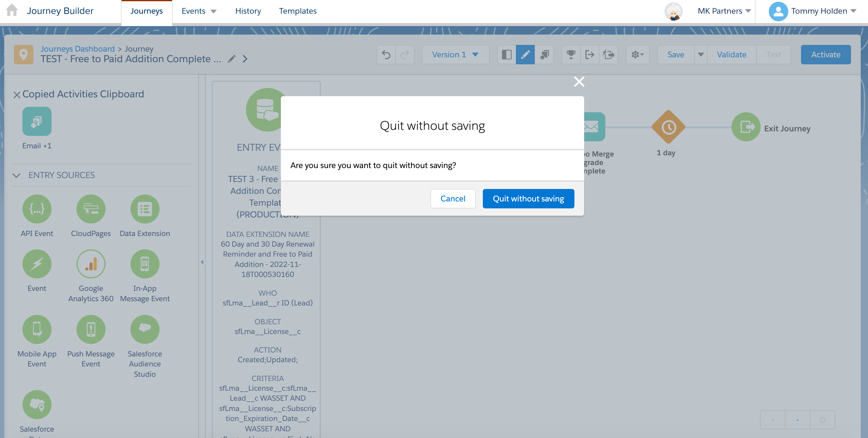The image size is (868, 438).
Task: Click the Journey Builder app title
Action: pos(60,11)
